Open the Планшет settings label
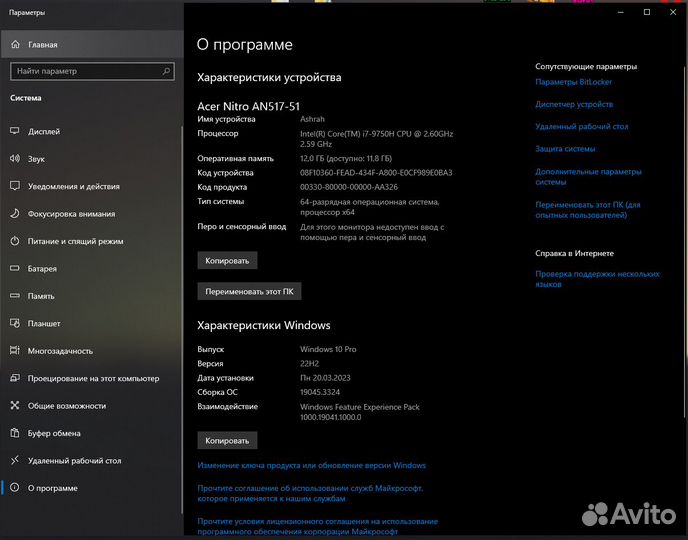Screen dimensions: 688x540 (44, 323)
